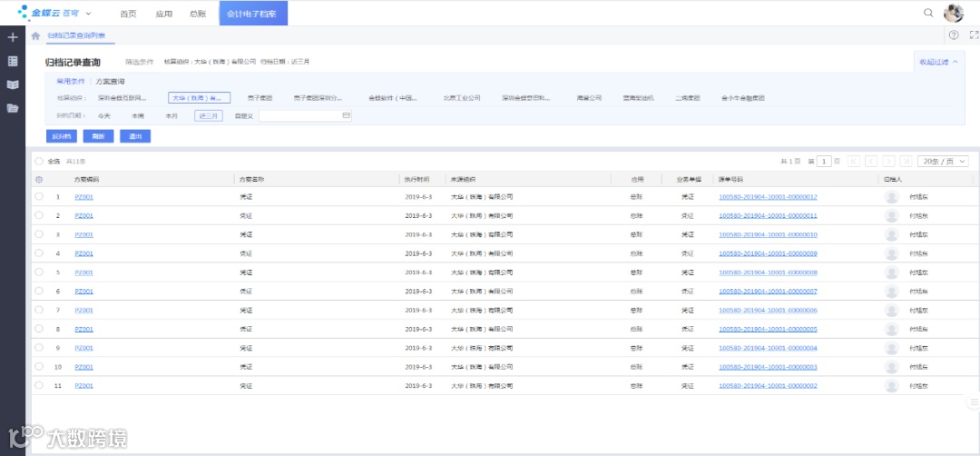The height and width of the screenshot is (456, 980).
Task: Open voucher link ending 00000012
Action: click(x=769, y=197)
